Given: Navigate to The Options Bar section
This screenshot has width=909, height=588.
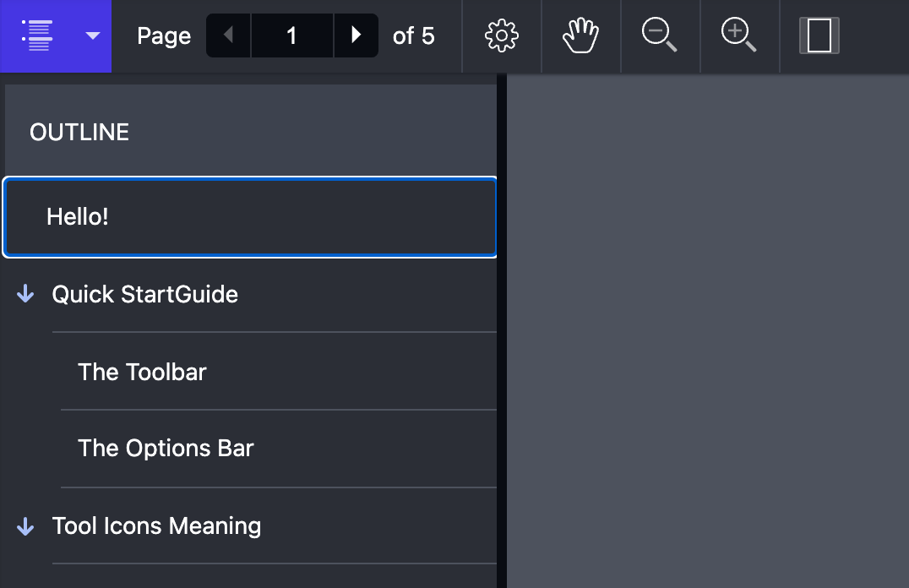Looking at the screenshot, I should 166,448.
